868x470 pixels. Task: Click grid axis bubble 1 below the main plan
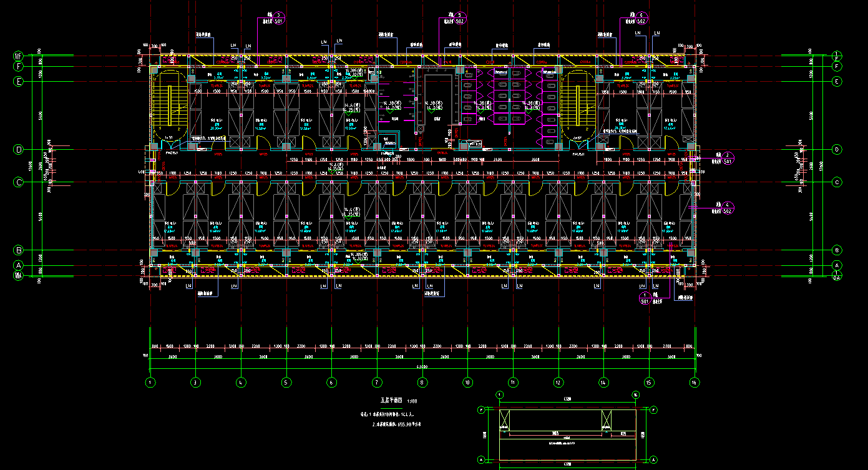pos(150,382)
